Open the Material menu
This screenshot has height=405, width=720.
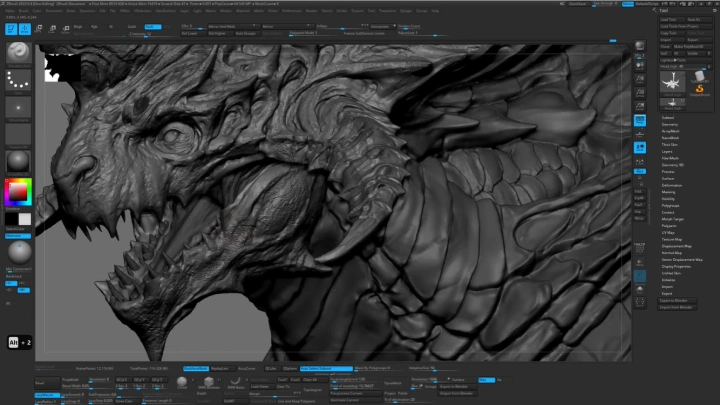click(x=243, y=11)
